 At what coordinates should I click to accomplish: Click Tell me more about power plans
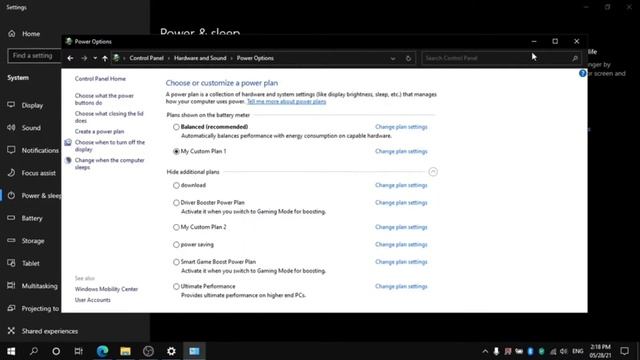click(286, 102)
